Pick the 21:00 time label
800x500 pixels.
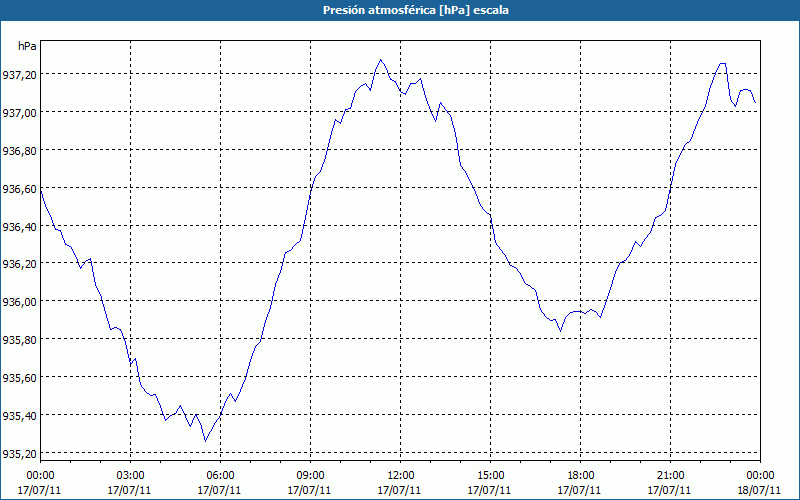670,475
